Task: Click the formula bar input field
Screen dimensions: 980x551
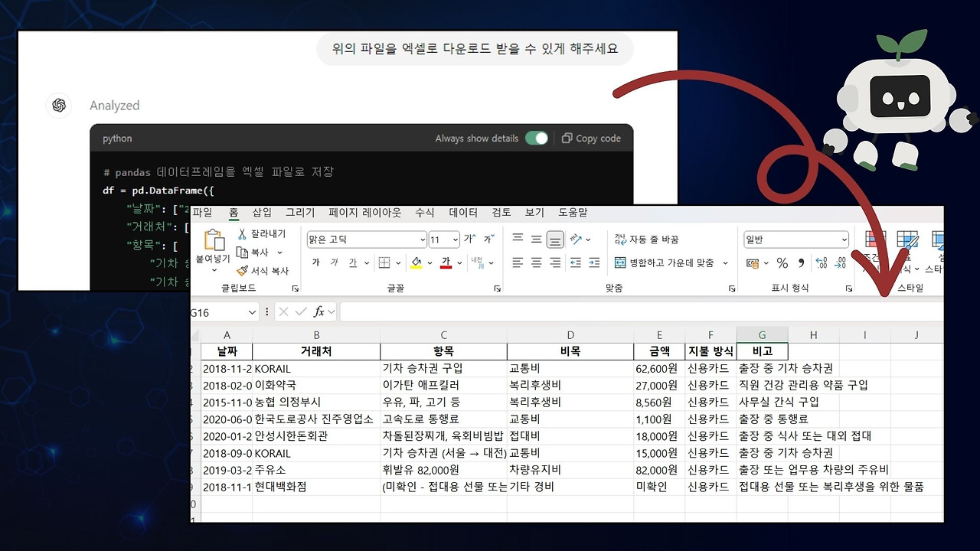Action: (x=642, y=312)
